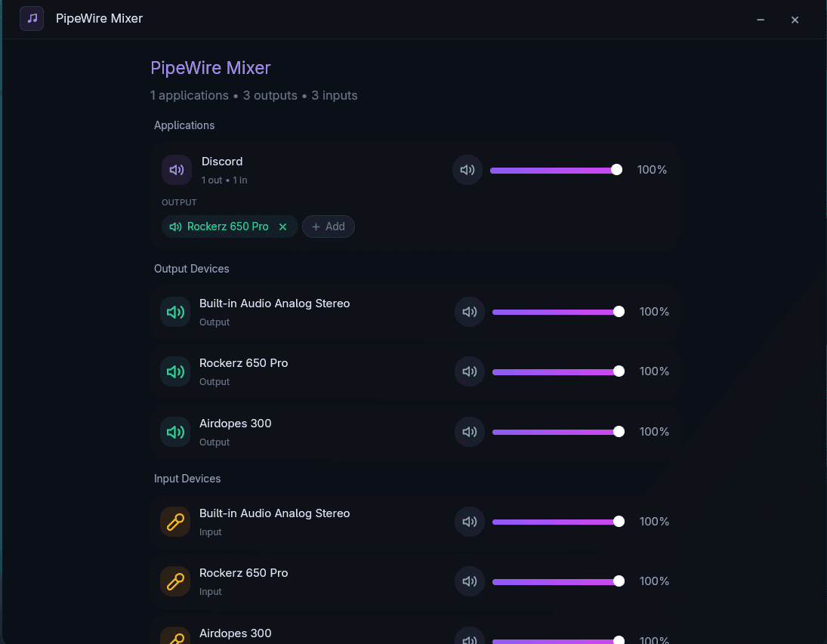Click the microphone icon for Built-in Audio input
The image size is (827, 644).
pos(175,522)
